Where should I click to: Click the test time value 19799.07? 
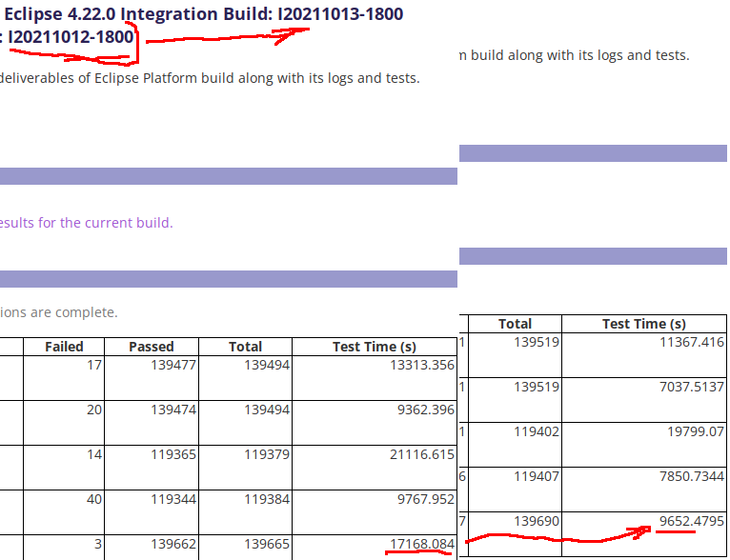(696, 431)
